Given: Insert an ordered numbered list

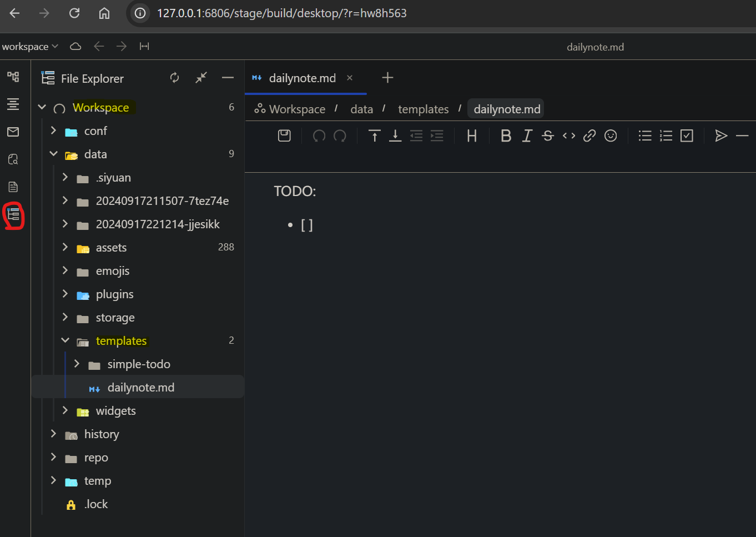Looking at the screenshot, I should (x=666, y=136).
